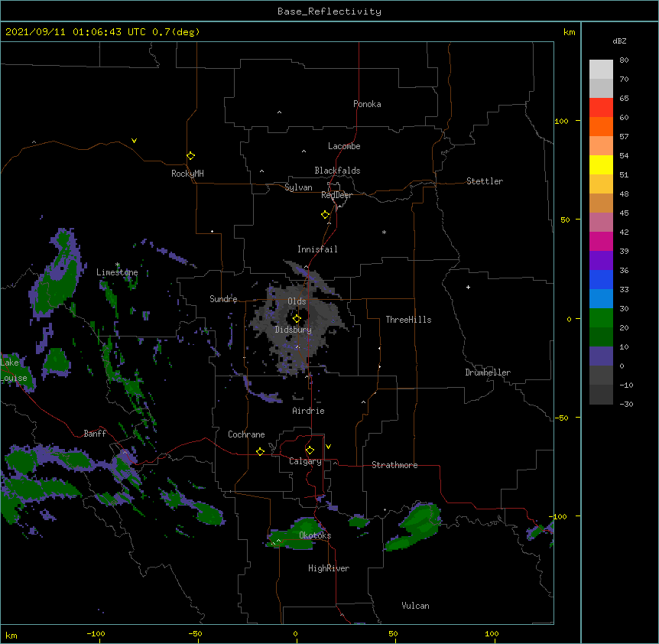
Task: Click the green echo cell southeast of Strathmore
Action: [414, 528]
